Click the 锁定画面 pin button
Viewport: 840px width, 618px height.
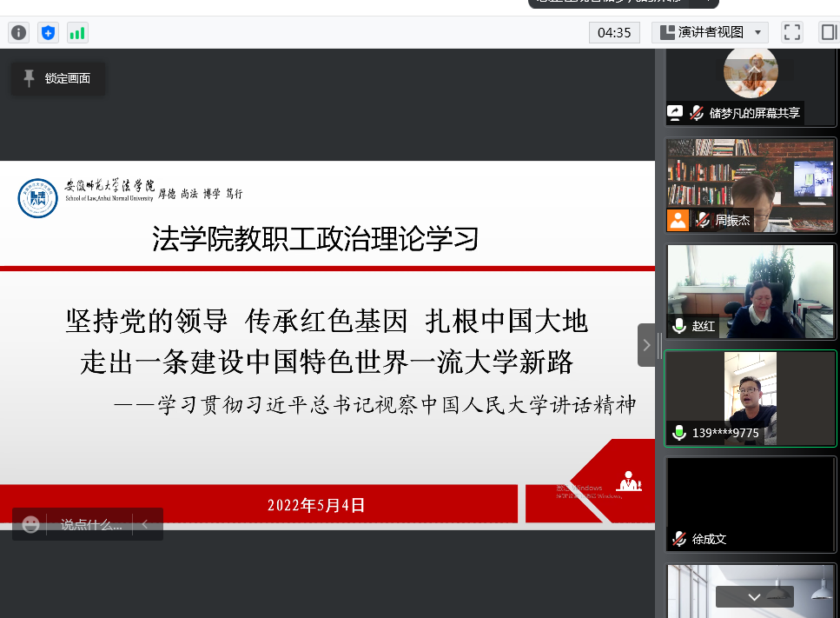click(x=57, y=78)
